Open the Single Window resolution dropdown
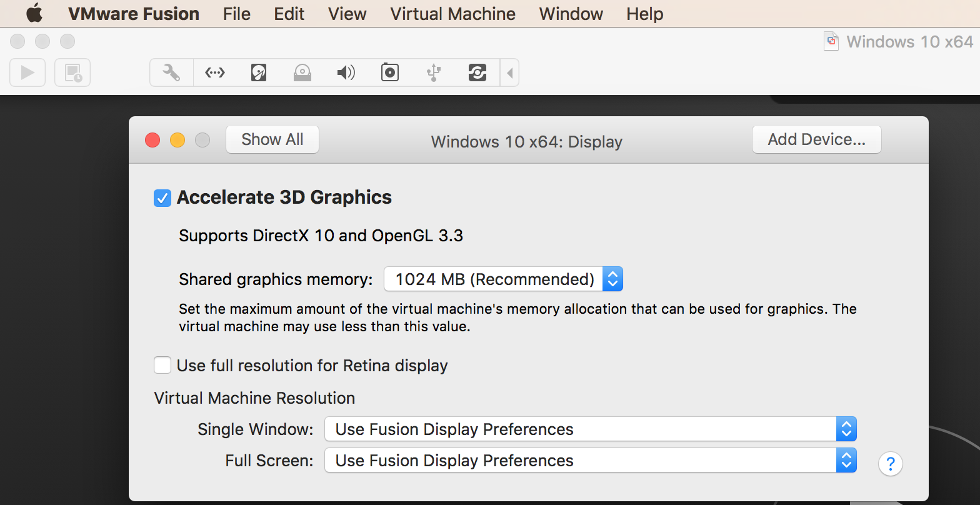 point(591,429)
